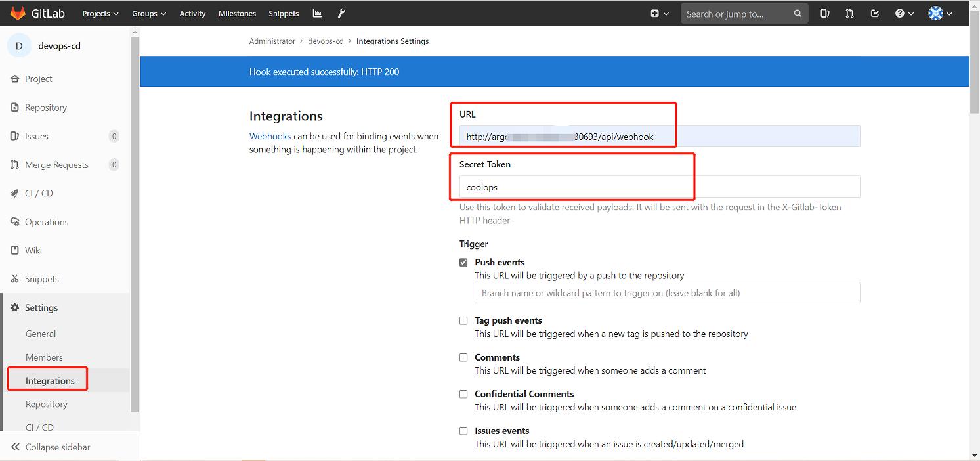980x461 pixels.
Task: Open the issues icon in the top navbar
Action: coord(825,13)
